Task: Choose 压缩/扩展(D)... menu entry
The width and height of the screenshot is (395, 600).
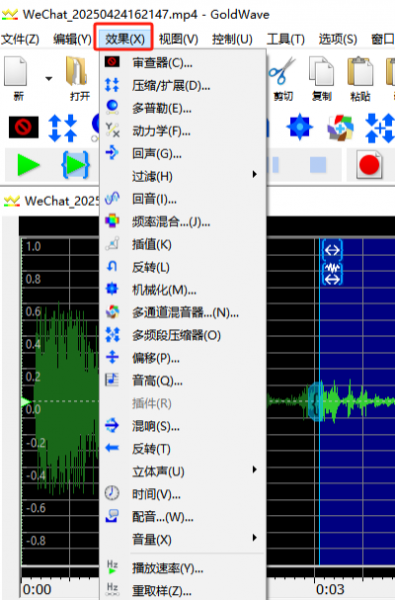Action: (183, 85)
